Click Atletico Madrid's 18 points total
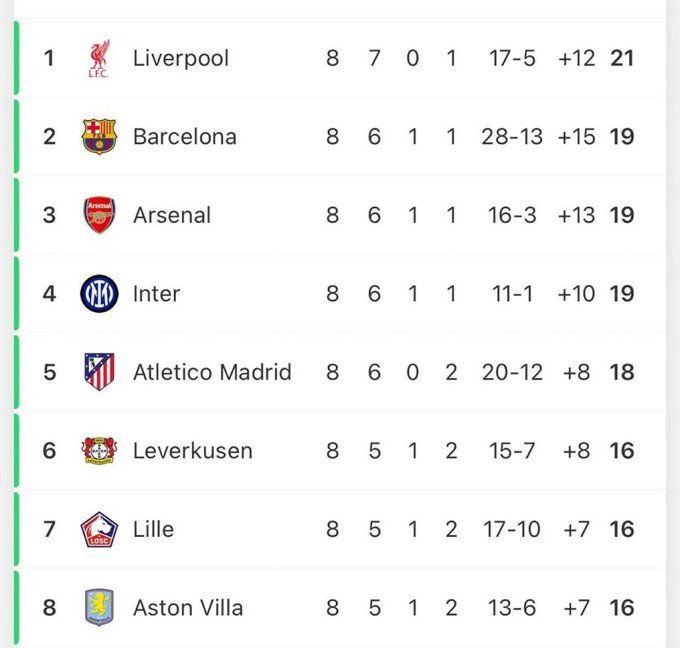This screenshot has height=648, width=680. tap(622, 372)
